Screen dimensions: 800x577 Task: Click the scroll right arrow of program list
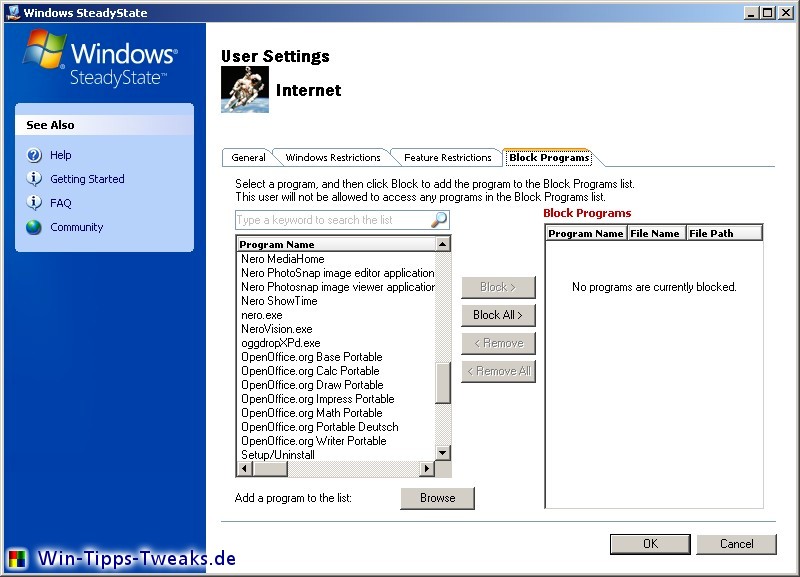tap(427, 468)
